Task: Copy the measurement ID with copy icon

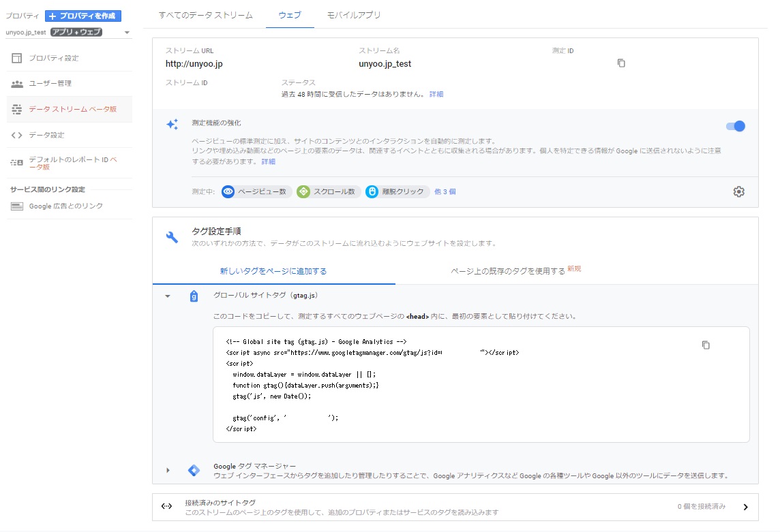Action: click(621, 63)
